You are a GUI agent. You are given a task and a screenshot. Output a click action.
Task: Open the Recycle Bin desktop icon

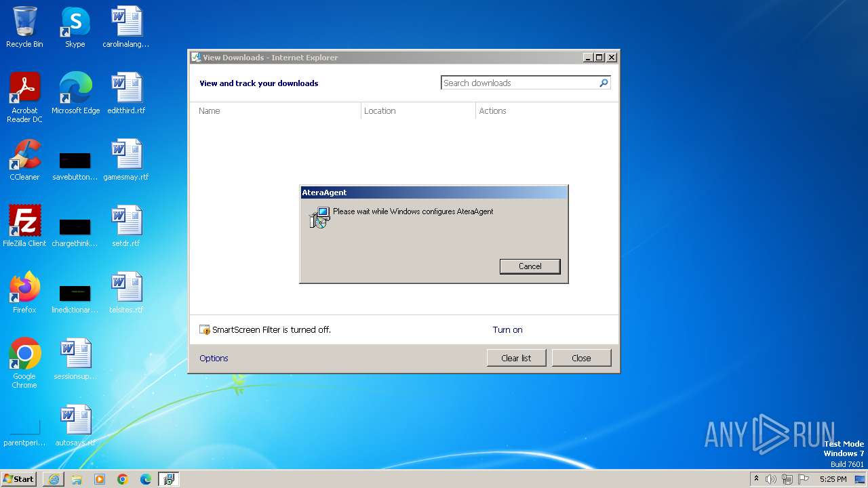coord(24,27)
